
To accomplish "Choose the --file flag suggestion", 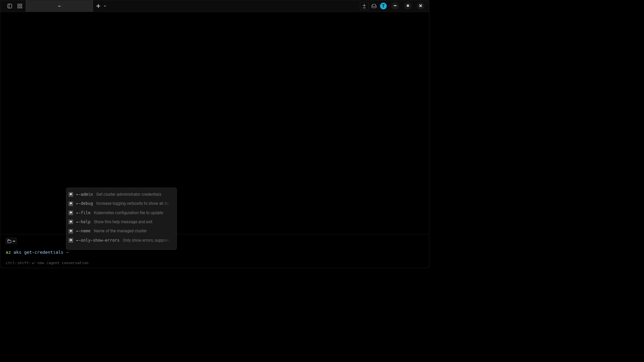I will click(x=121, y=213).
